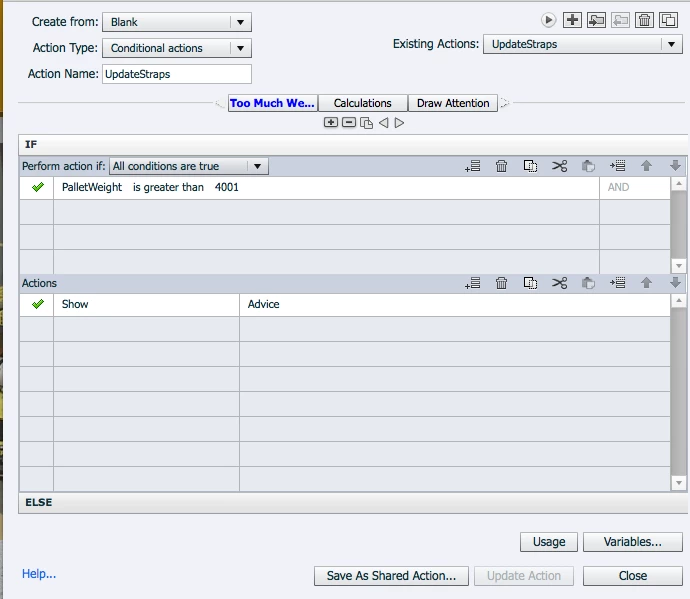
Task: Add a new decision tab
Action: (x=330, y=122)
